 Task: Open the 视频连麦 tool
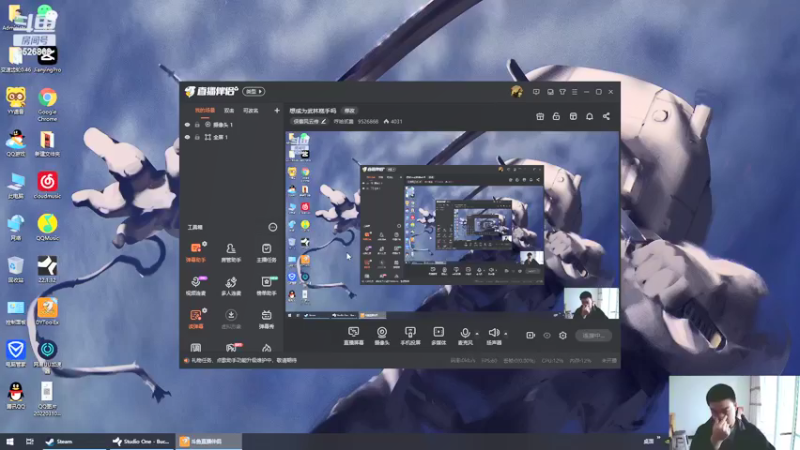click(x=195, y=286)
